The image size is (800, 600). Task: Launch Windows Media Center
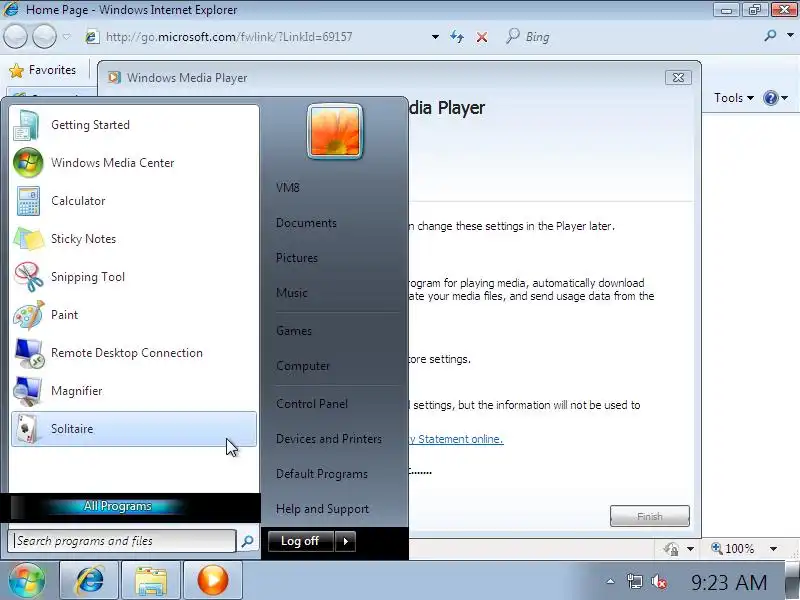click(x=134, y=163)
